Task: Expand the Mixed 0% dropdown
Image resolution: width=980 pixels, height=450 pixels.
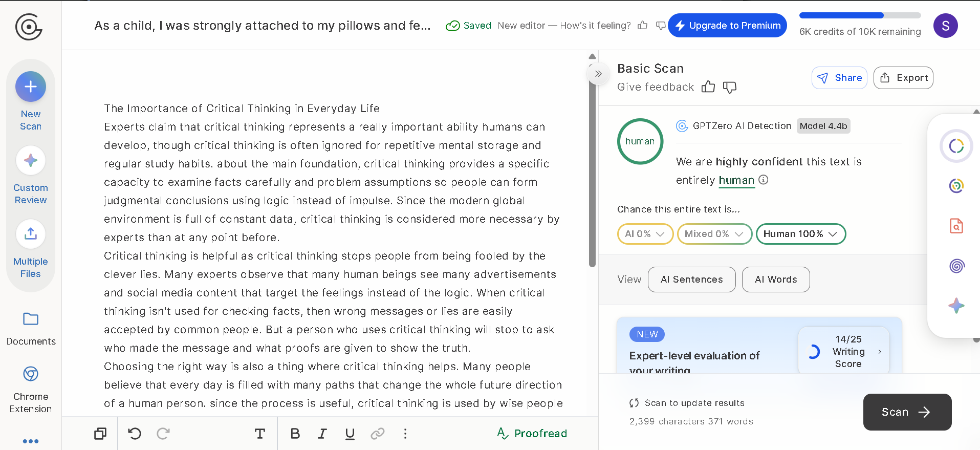Action: coord(714,234)
